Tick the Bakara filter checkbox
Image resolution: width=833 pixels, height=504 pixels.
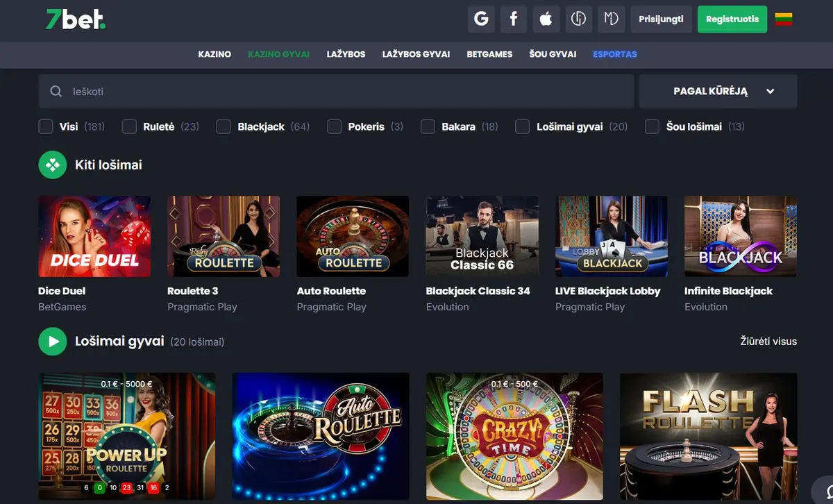(x=428, y=126)
